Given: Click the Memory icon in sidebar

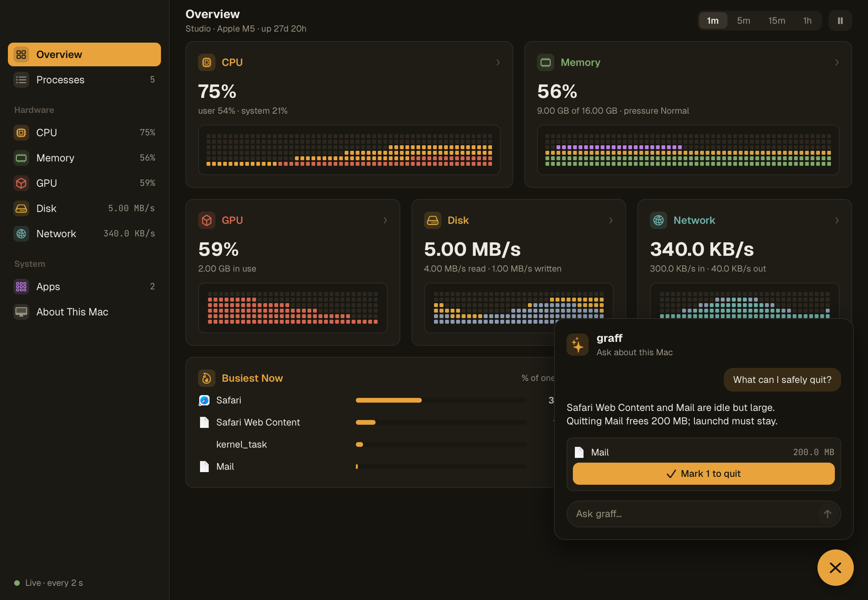Looking at the screenshot, I should click(21, 158).
